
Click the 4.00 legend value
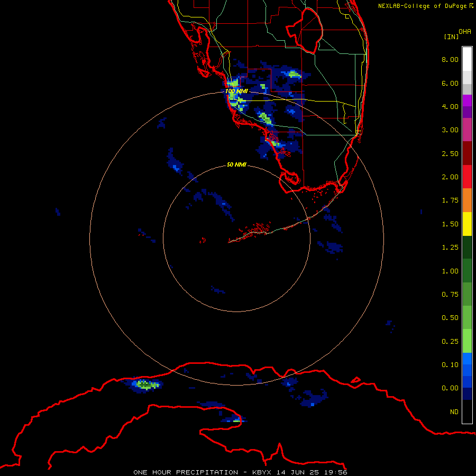coord(450,106)
